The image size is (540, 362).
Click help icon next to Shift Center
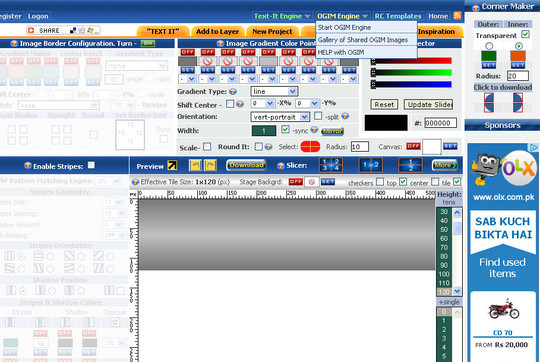240,104
